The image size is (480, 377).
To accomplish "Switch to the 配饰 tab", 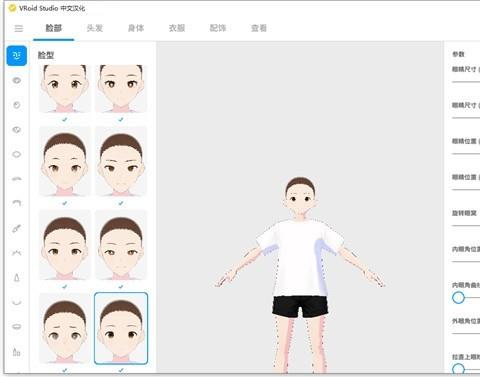I will (x=218, y=28).
